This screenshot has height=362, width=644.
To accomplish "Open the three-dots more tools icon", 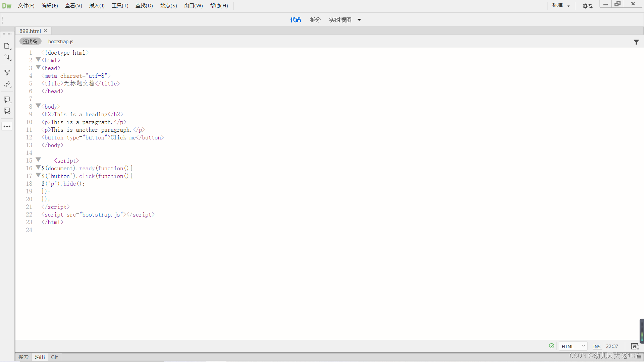I will pyautogui.click(x=7, y=126).
